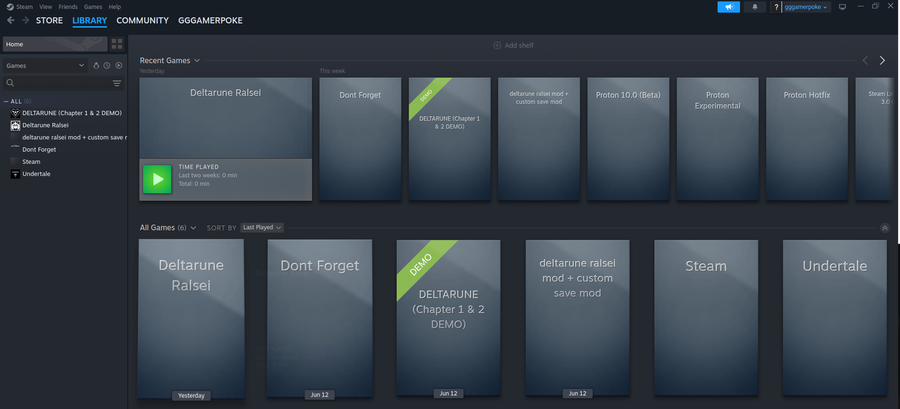Open Proton Experimental card
Image resolution: width=900 pixels, height=409 pixels.
(717, 139)
